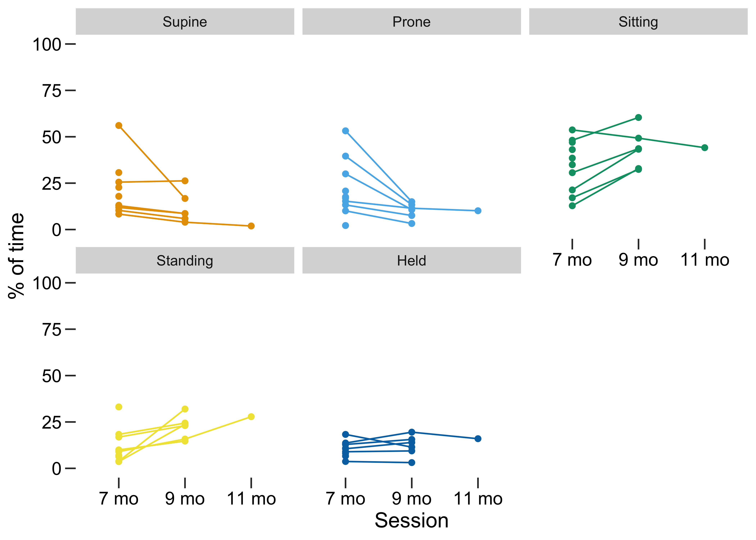Select the Held facet title strip
Viewport: 756px width, 540px height.
click(x=411, y=260)
